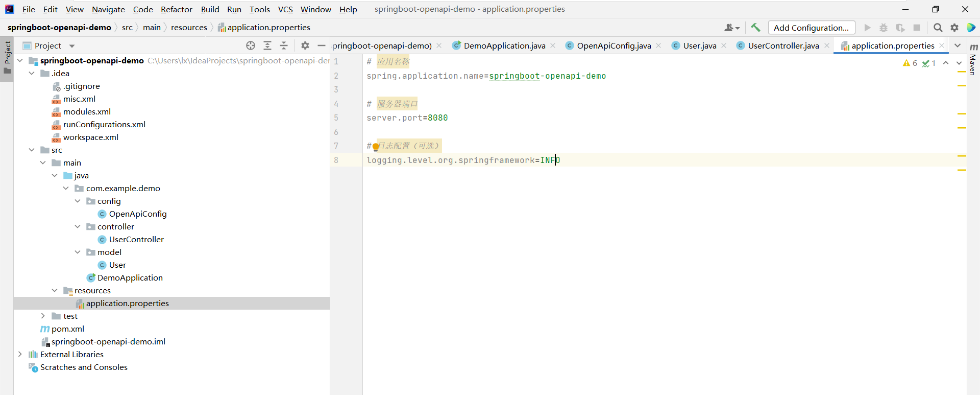
Task: Click server.port value 8080 in editor
Action: pyautogui.click(x=437, y=118)
